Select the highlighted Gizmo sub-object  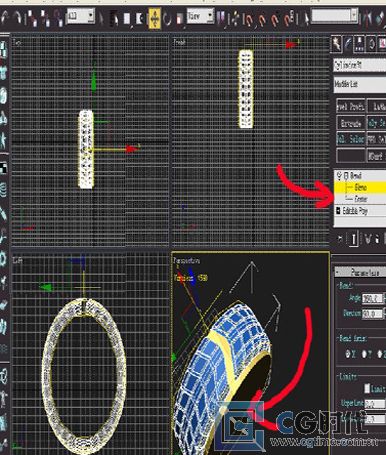coord(360,187)
